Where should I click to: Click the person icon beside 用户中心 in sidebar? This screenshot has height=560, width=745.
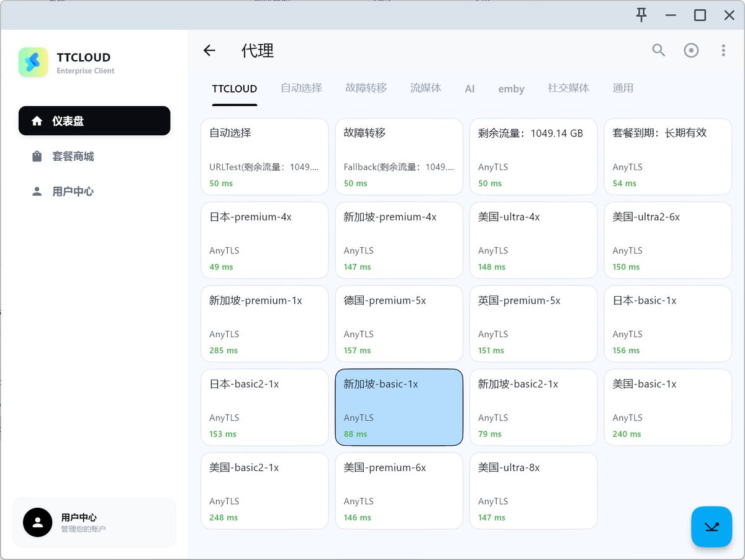37,191
